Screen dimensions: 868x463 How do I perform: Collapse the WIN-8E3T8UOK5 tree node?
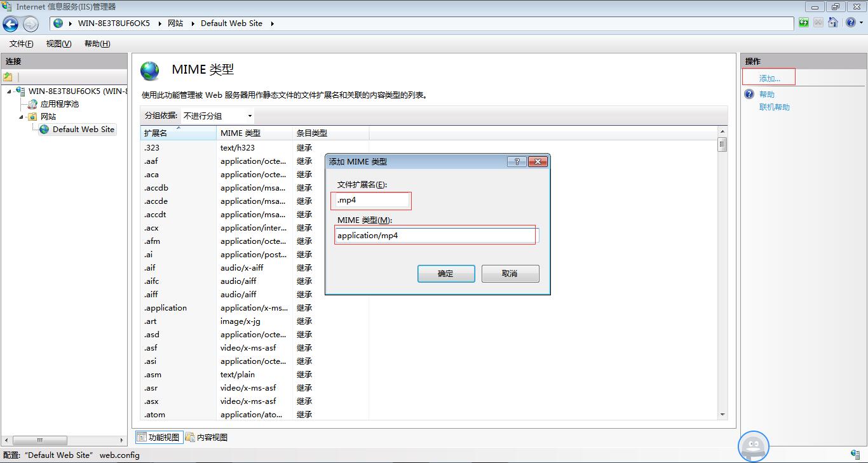pyautogui.click(x=8, y=91)
